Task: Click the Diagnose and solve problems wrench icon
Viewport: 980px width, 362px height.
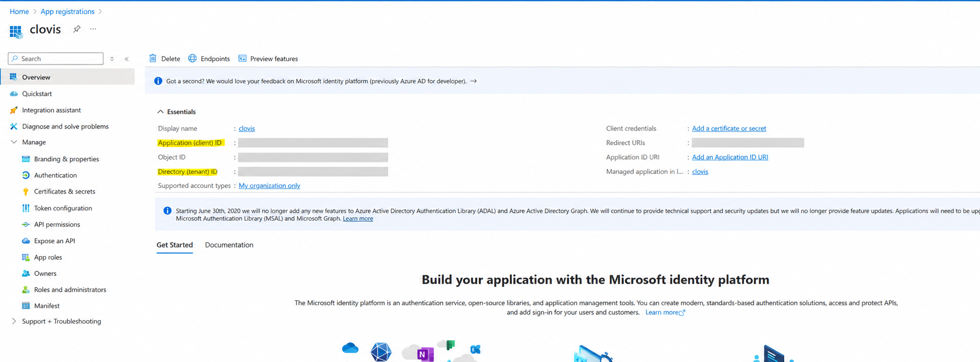Action: (x=13, y=126)
